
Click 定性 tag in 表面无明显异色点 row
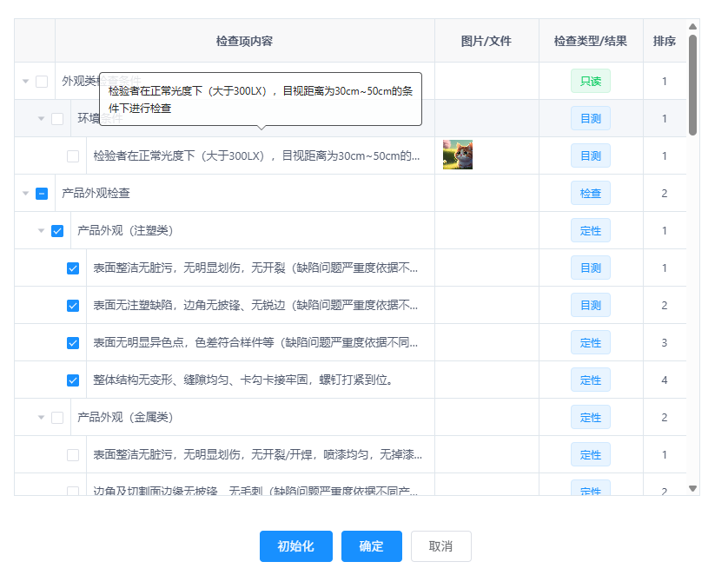tap(591, 342)
